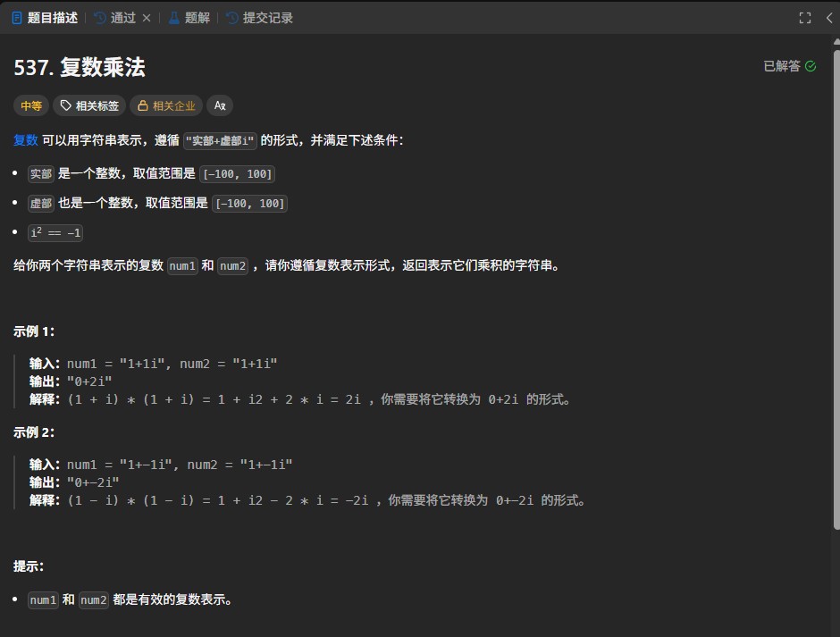Click the code text "实部+虚部i"

tap(220, 141)
